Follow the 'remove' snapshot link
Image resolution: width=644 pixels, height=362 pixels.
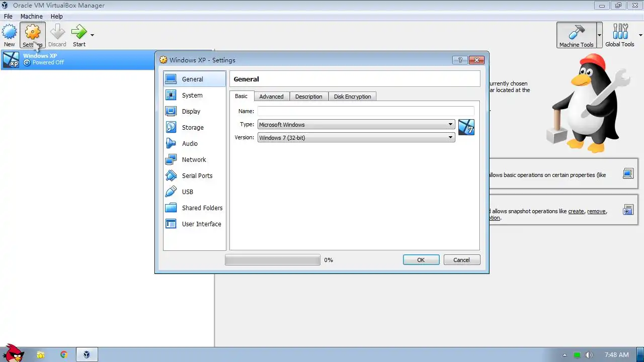596,211
